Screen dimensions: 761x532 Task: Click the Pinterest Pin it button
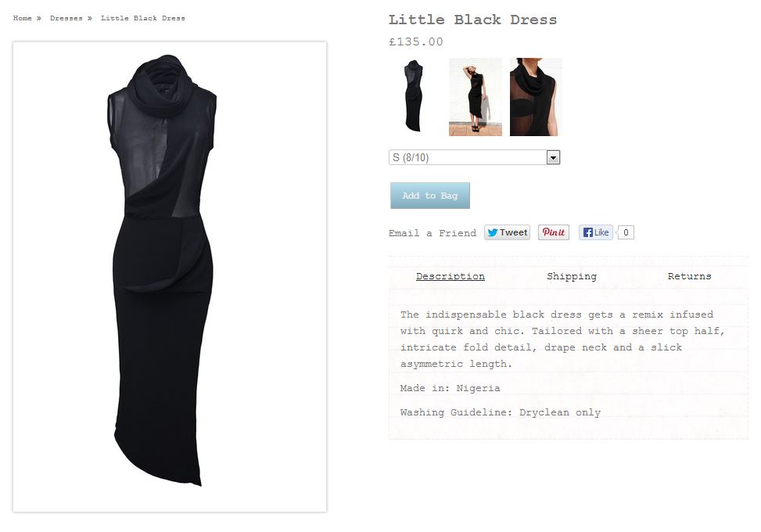pos(553,232)
